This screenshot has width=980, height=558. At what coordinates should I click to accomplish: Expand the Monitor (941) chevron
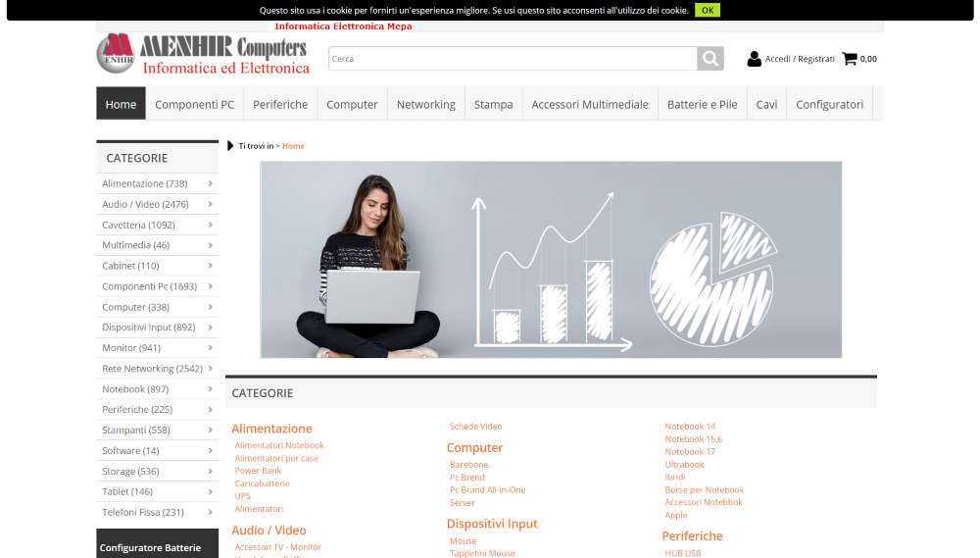pos(210,348)
